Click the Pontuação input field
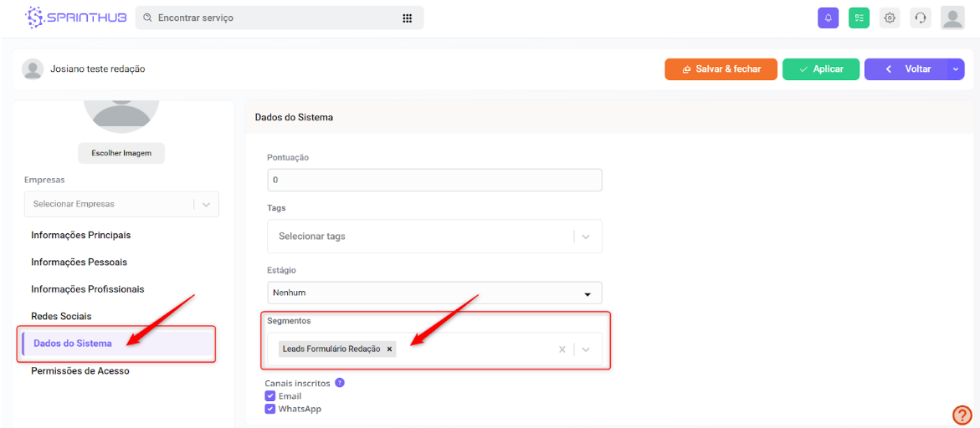 pos(434,180)
